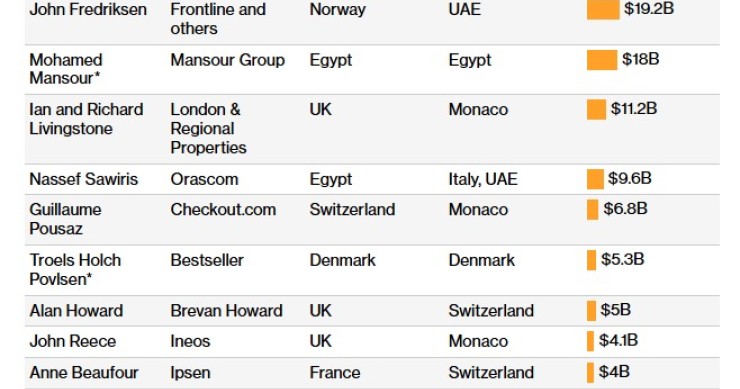Click the Checkout.com company text
This screenshot has height=389, width=740.
[223, 210]
